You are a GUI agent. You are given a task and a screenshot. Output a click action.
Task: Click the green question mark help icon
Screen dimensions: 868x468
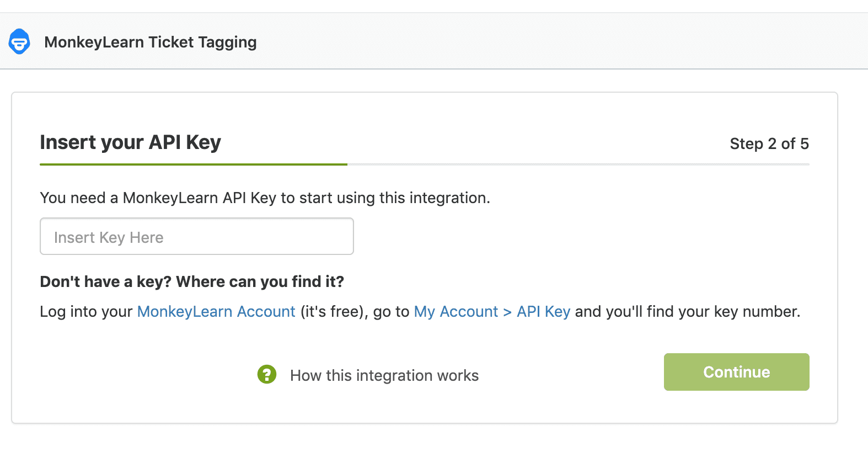267,374
